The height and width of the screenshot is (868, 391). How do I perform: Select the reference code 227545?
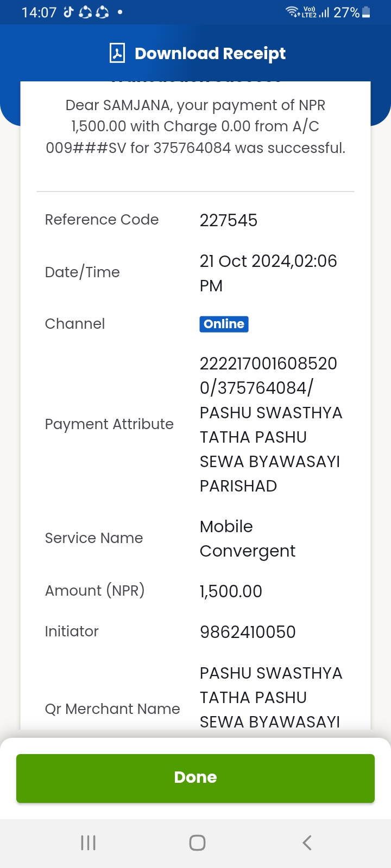click(229, 220)
